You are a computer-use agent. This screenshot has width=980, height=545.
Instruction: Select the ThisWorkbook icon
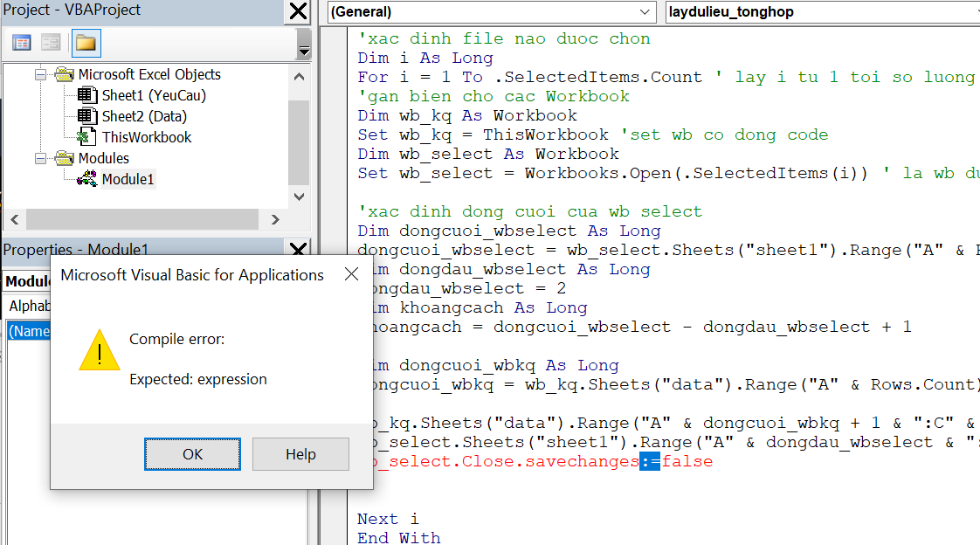click(x=86, y=137)
